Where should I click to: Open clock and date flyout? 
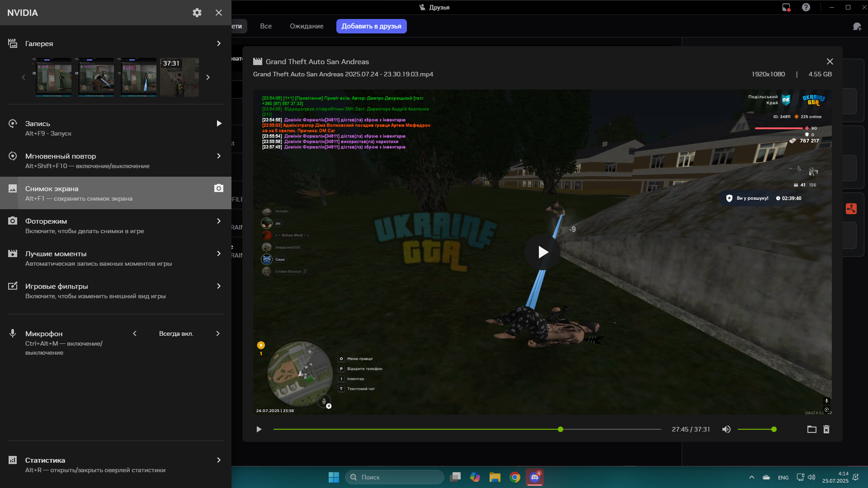pyautogui.click(x=835, y=477)
